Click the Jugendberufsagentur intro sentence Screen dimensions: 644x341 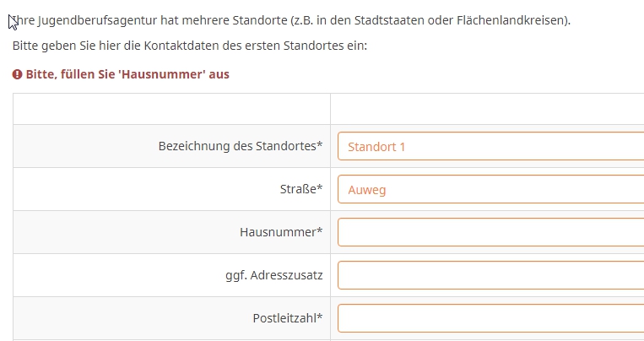tap(291, 19)
